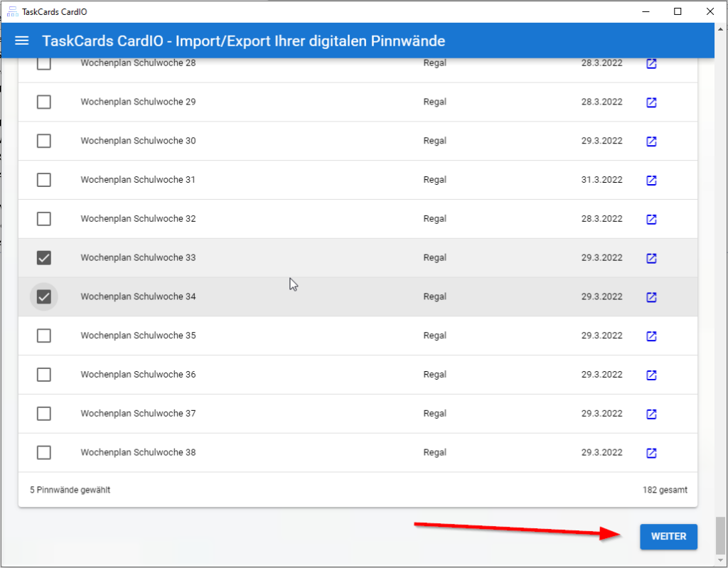This screenshot has width=728, height=568.
Task: Uncheck the Wochenplan Schulwoche 33 checkbox
Action: (43, 258)
